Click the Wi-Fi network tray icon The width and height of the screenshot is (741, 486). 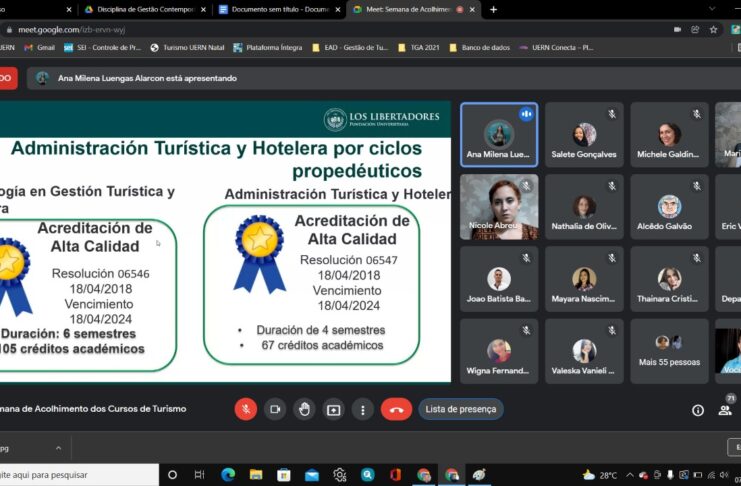tap(711, 475)
